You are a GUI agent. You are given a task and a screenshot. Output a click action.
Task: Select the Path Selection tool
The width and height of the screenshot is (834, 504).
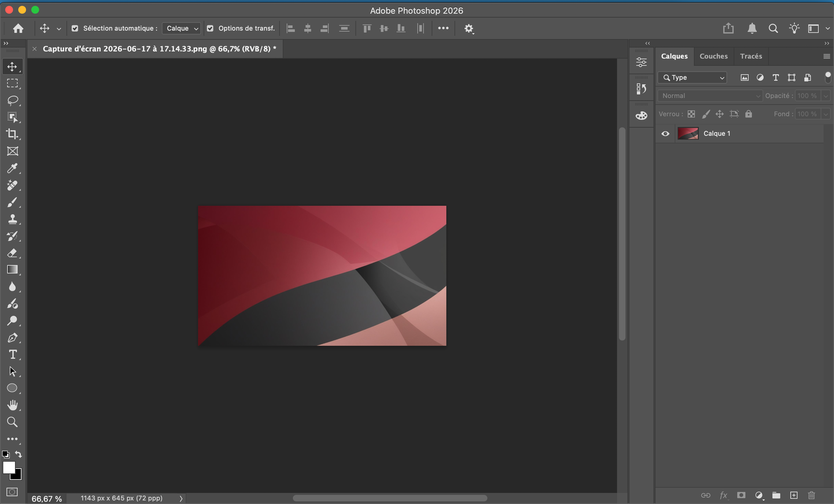pos(12,371)
